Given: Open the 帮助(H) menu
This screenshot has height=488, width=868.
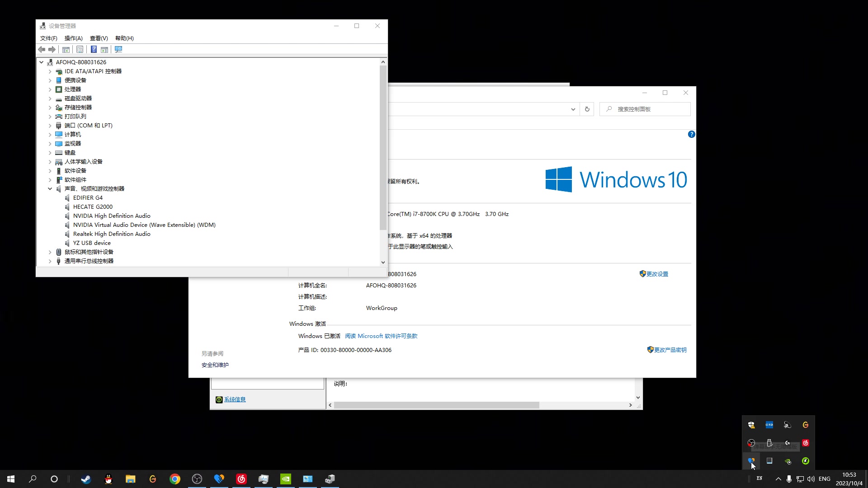Looking at the screenshot, I should (x=124, y=38).
